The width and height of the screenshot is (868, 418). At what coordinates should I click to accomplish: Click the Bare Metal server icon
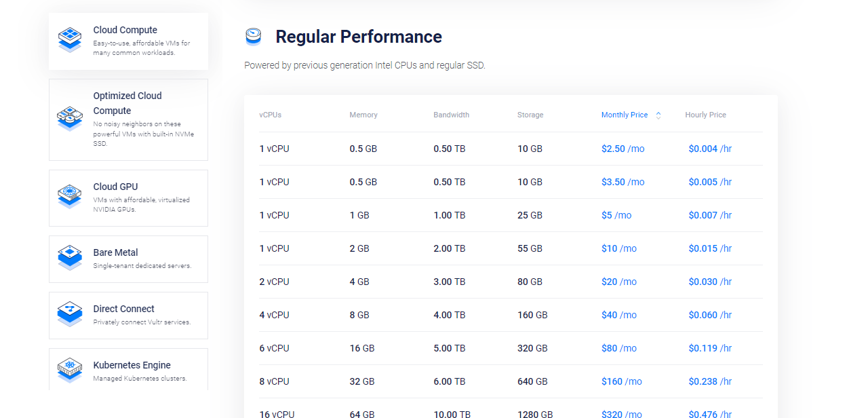[x=69, y=259]
